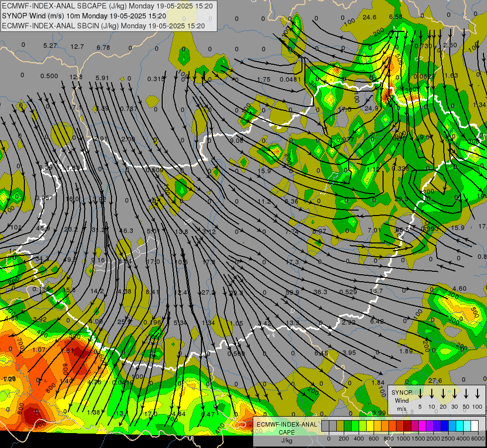Pick the dark red CAPE legend swatch
This screenshot has width=487, height=448.
(x=407, y=426)
